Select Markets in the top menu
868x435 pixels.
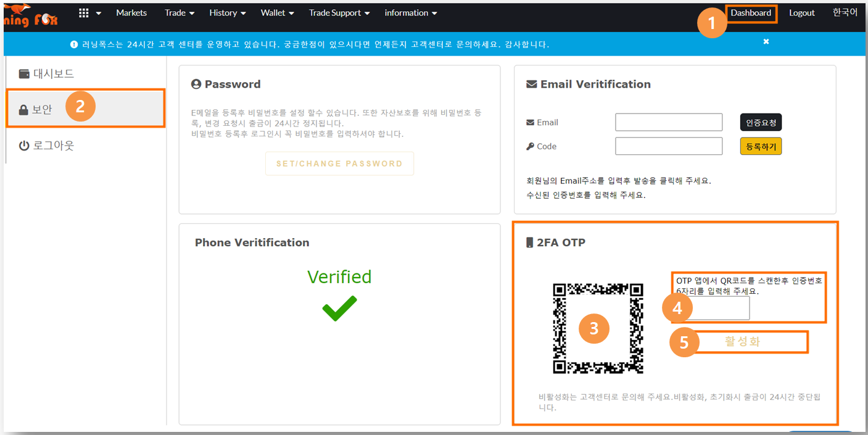click(x=131, y=12)
